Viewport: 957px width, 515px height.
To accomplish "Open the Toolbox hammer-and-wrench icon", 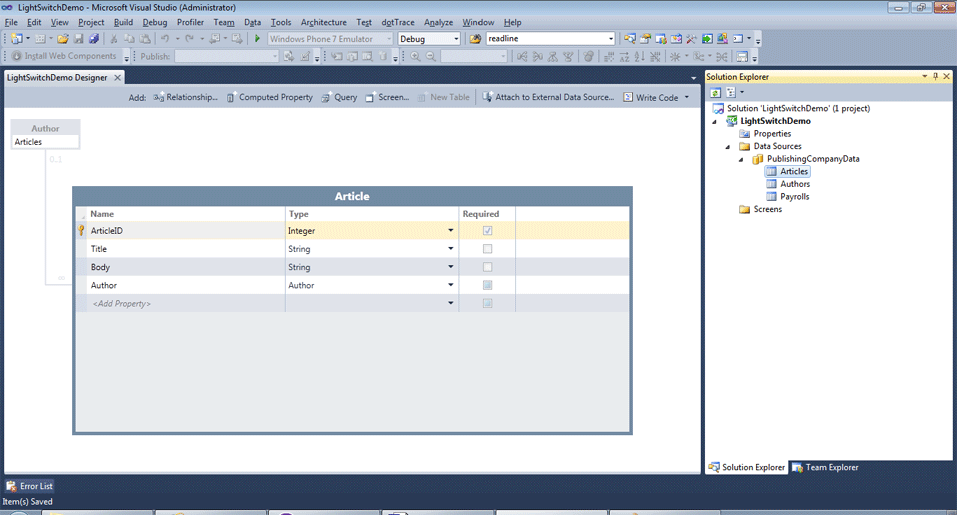I will pyautogui.click(x=692, y=38).
